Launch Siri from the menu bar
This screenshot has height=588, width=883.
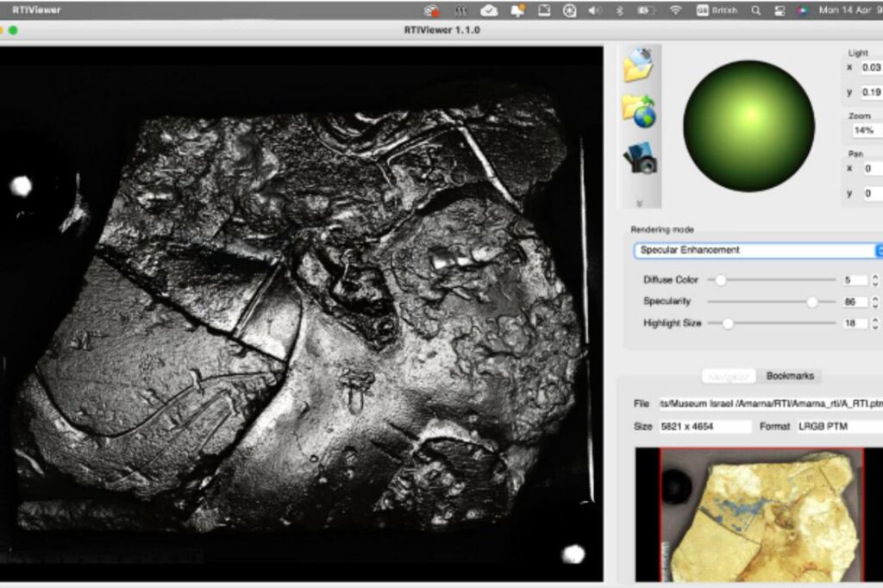pos(803,10)
